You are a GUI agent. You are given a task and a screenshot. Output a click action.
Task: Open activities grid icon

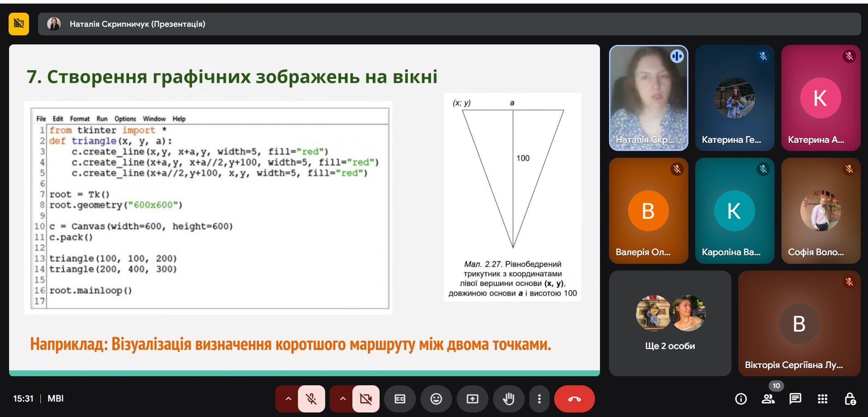[x=823, y=399]
